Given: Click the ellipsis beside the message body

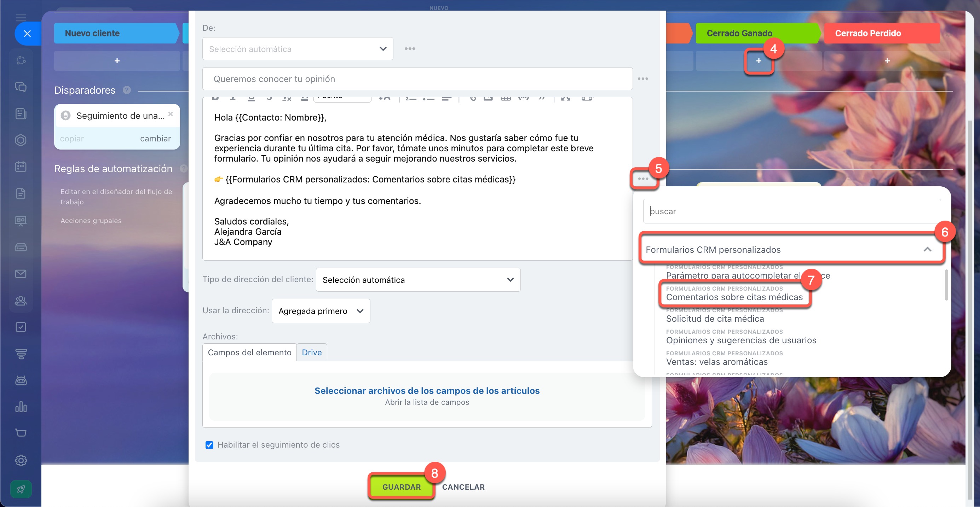Looking at the screenshot, I should [x=643, y=179].
